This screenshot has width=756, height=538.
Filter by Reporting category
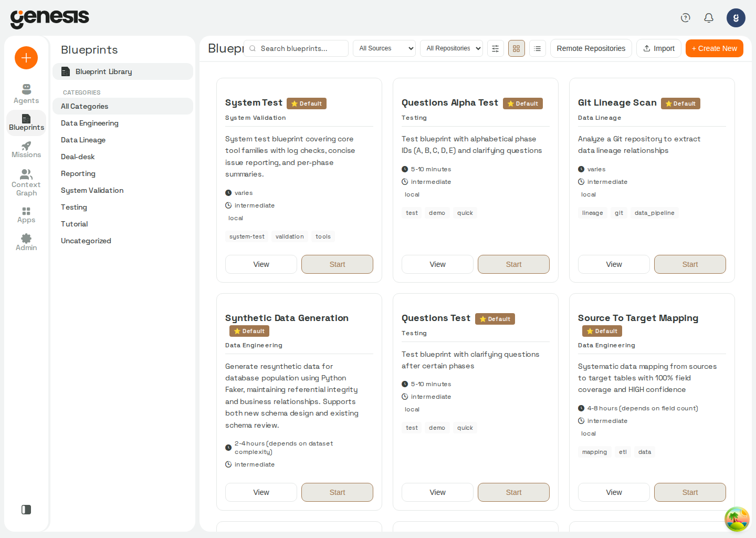coord(123,173)
